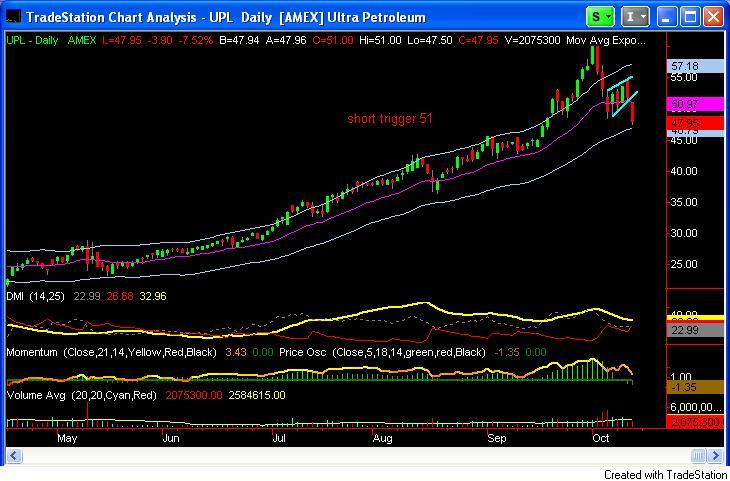
Task: Click the 'May' label on the time axis
Action: point(67,439)
